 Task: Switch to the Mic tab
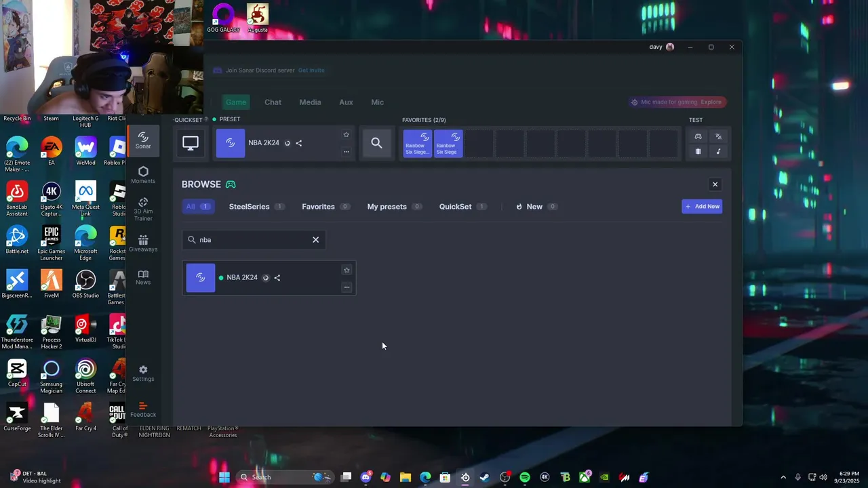(x=377, y=102)
